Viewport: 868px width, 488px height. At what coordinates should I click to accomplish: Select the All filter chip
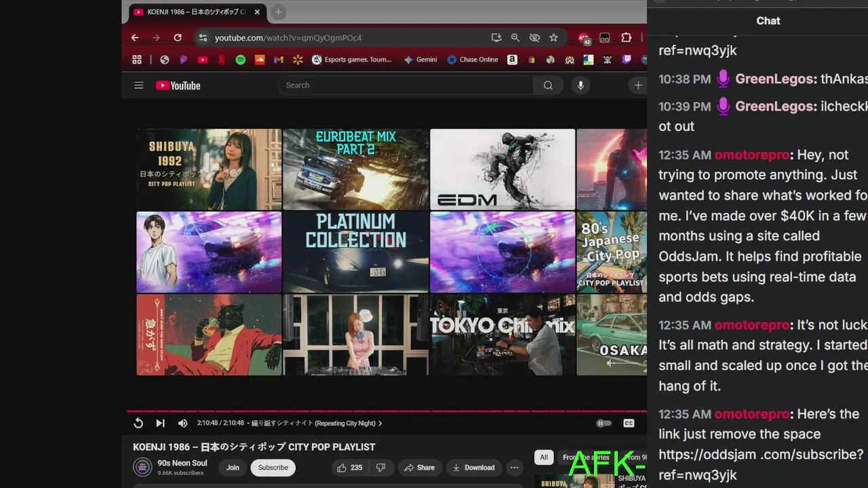click(x=544, y=457)
